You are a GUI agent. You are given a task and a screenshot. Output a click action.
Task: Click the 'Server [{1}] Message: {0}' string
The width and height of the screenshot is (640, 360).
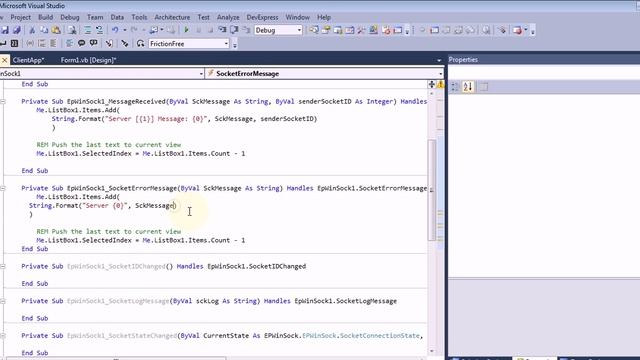pos(156,119)
